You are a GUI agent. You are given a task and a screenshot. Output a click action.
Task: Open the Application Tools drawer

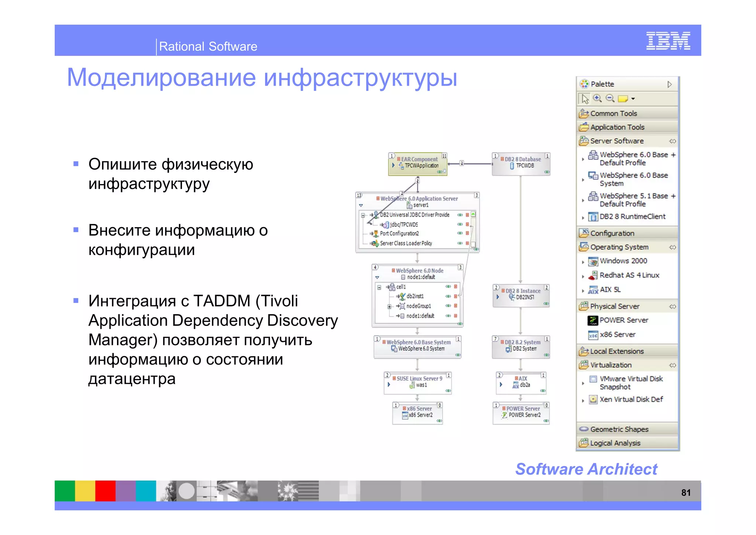coord(628,127)
